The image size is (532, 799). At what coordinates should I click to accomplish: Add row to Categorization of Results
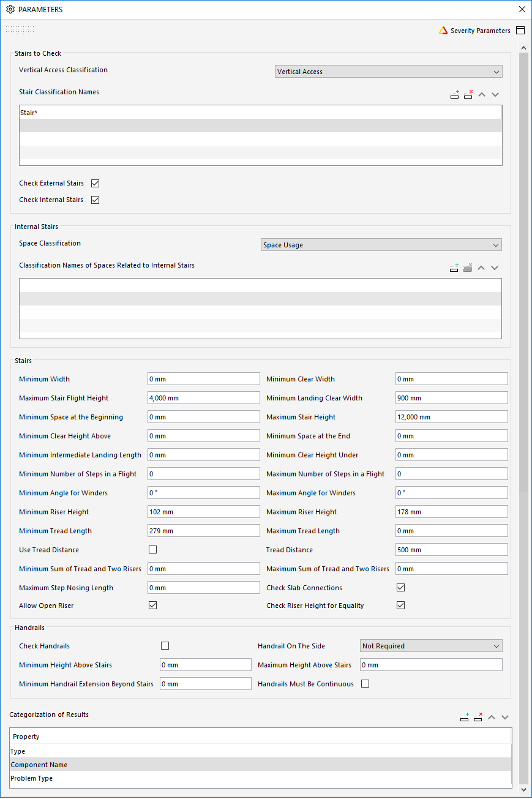[x=465, y=717]
